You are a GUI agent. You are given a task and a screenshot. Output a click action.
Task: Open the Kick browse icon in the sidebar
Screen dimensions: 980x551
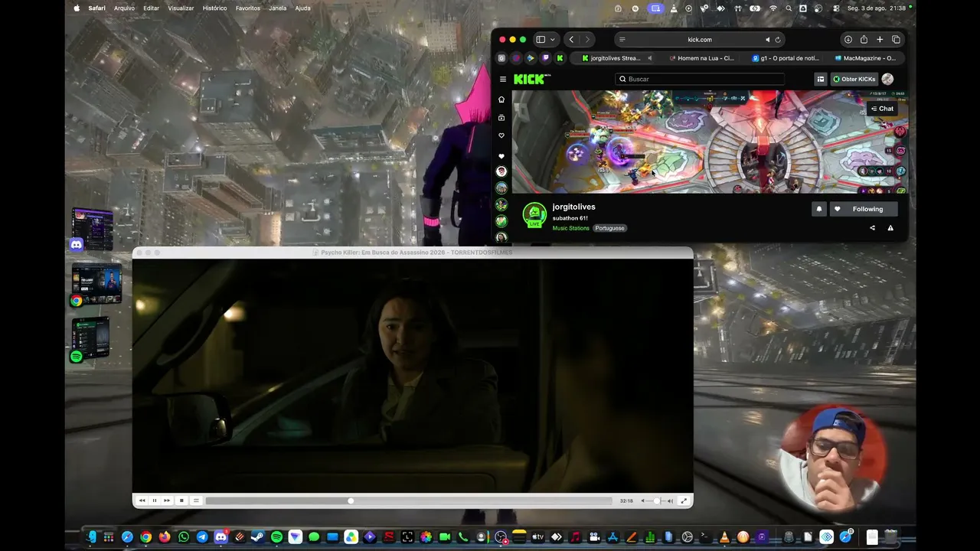pyautogui.click(x=501, y=118)
